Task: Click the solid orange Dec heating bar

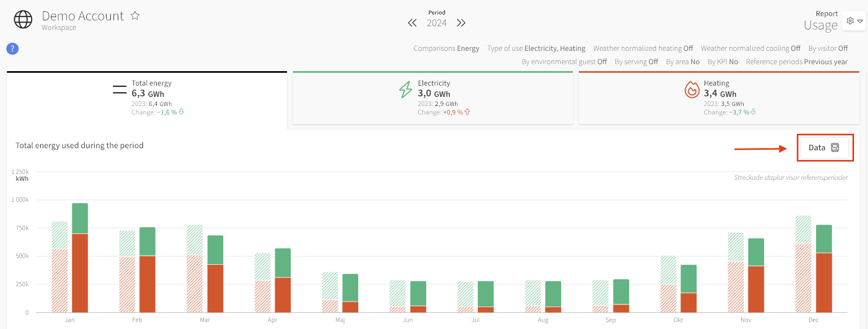Action: pyautogui.click(x=824, y=282)
